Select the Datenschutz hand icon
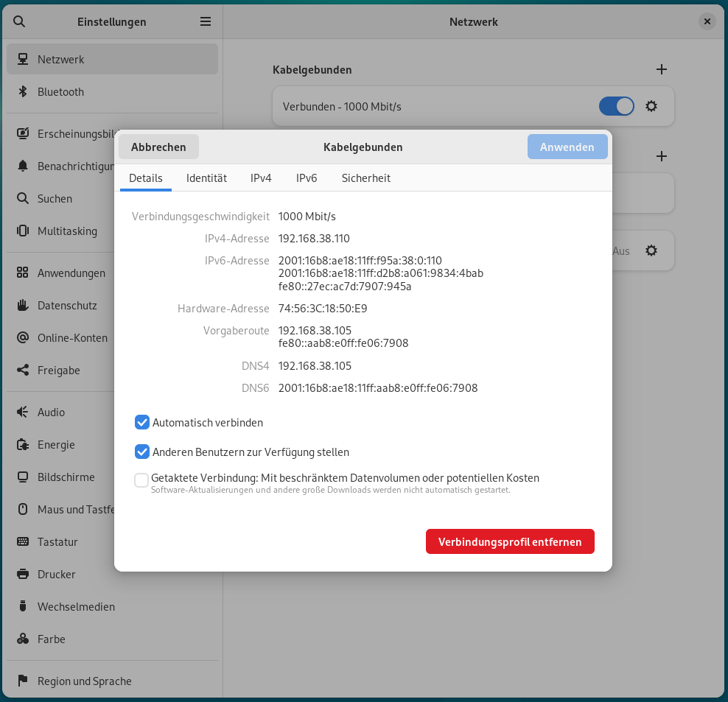 click(x=23, y=306)
